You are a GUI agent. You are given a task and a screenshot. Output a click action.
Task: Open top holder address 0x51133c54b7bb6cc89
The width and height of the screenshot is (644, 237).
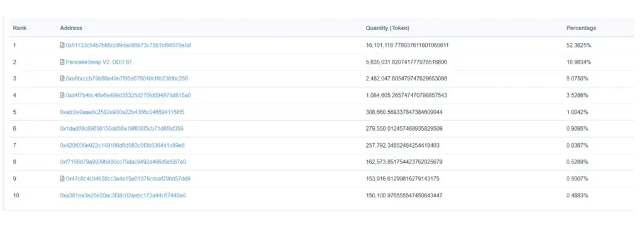pyautogui.click(x=128, y=45)
